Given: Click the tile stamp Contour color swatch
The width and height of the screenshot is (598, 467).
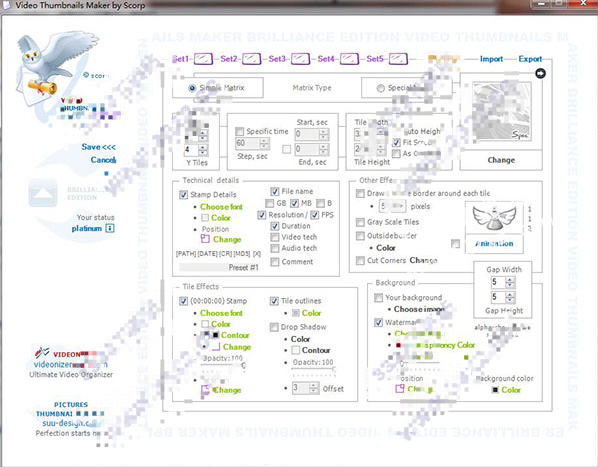Looking at the screenshot, I should click(215, 335).
